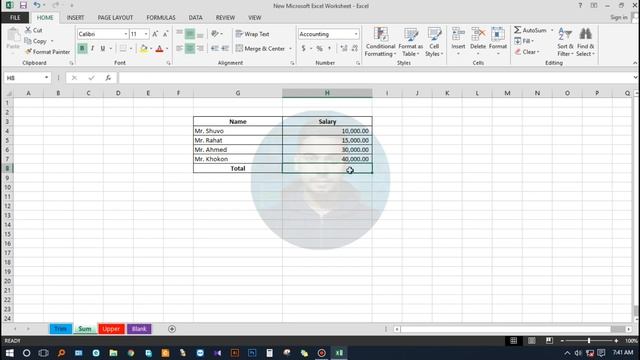640x360 pixels.
Task: Select cell containing Mr. Ahmed
Action: pos(238,150)
